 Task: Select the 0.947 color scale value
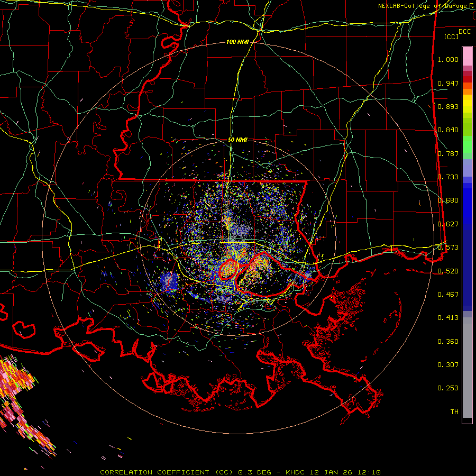[448, 83]
